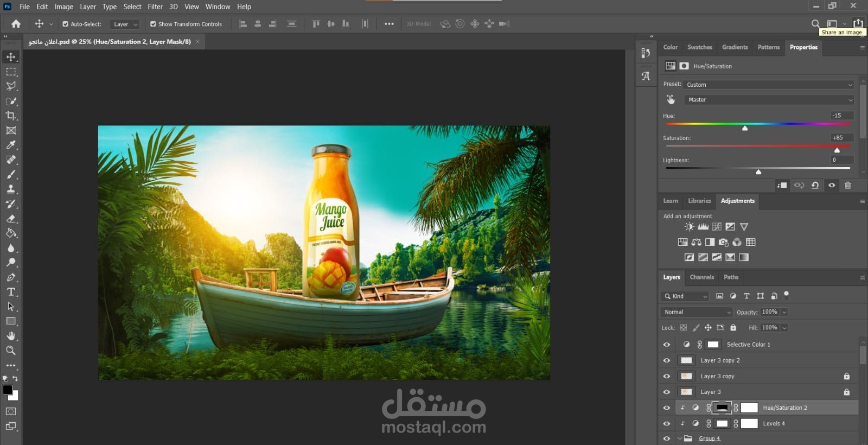Select the Clone Stamp tool
Screen dimensions: 868x445
11,189
